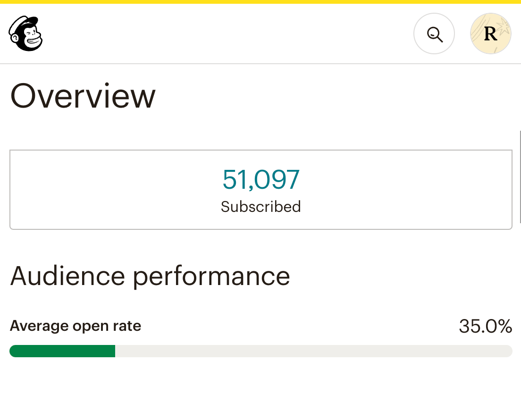Open the "R" profile avatar menu

[x=490, y=34]
